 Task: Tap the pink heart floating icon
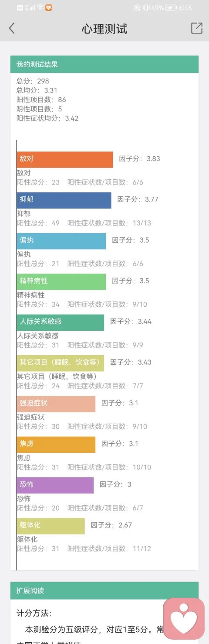[x=184, y=618]
